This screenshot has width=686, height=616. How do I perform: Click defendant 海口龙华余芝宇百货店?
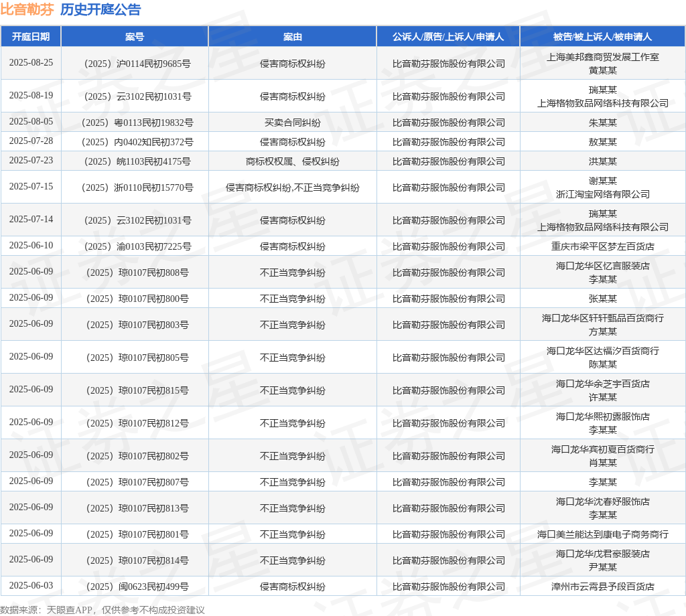(602, 384)
